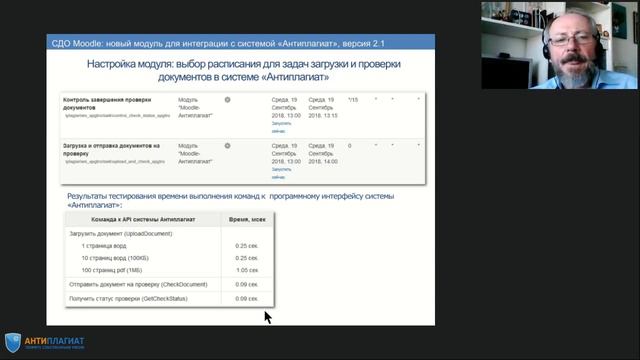This screenshot has height=360, width=640.
Task: Click '0.09 сек.' in the CheckDocument row
Action: (247, 284)
